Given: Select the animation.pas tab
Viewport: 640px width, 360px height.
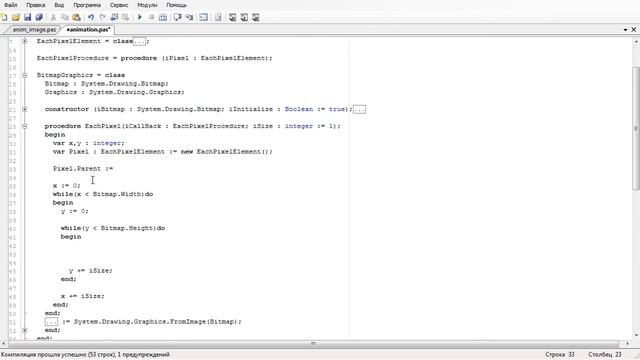Looking at the screenshot, I should [x=88, y=29].
